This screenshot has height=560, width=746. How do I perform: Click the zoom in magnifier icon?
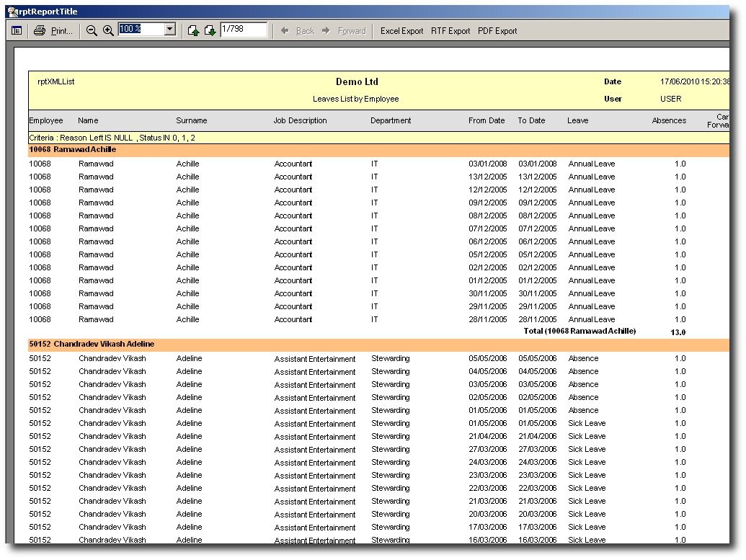click(108, 31)
